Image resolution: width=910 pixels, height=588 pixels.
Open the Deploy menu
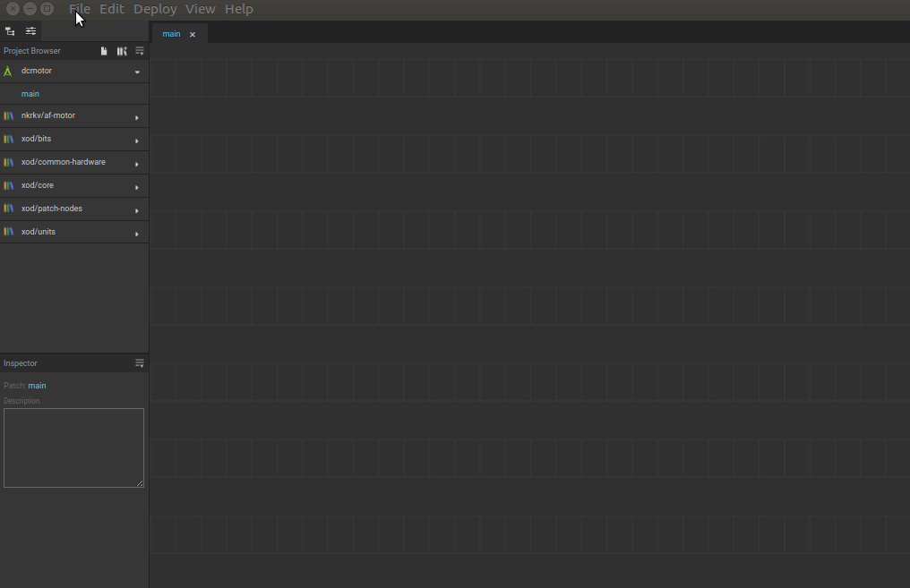[155, 9]
